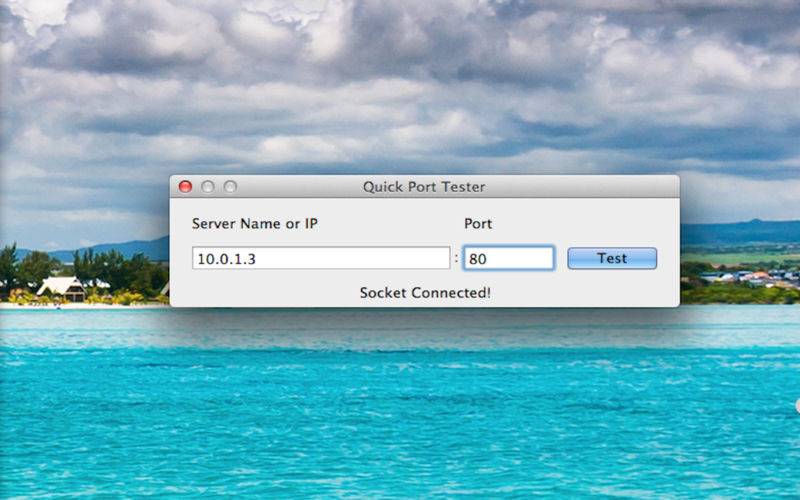Focus the Server Name or IP field
This screenshot has width=800, height=500.
coord(321,258)
